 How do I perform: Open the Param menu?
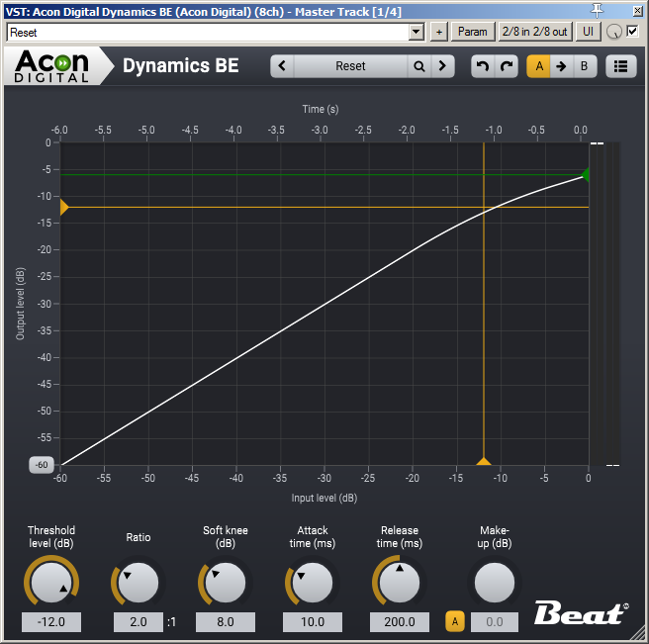[472, 32]
